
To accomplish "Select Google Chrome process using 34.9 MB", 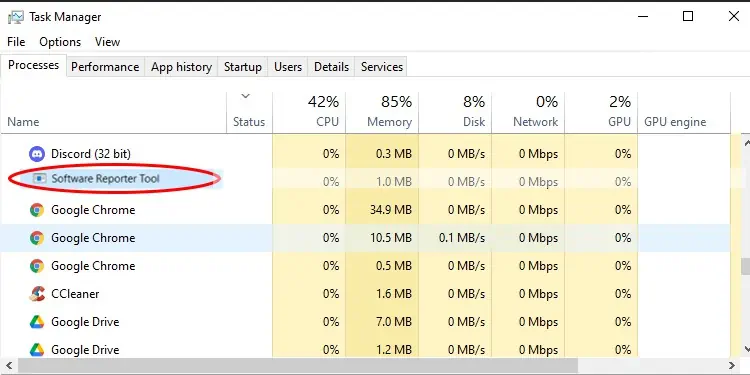I will tap(366, 210).
